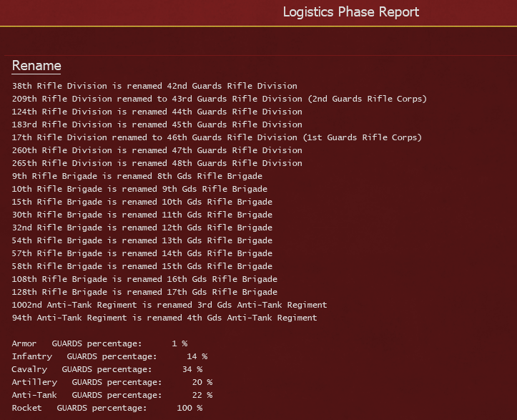Click the Logistics Phase Report title
517x420 pixels.
pyautogui.click(x=351, y=12)
